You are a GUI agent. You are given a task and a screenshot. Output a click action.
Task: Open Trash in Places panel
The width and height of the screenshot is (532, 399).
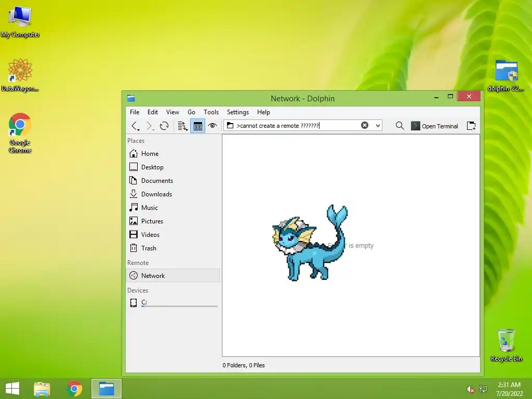(x=173, y=248)
